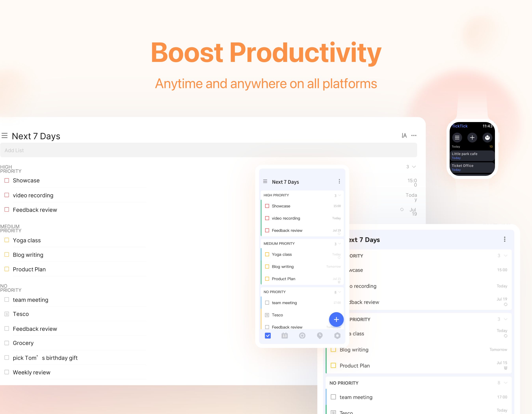Tap the blue plus add-task button

[x=336, y=319]
